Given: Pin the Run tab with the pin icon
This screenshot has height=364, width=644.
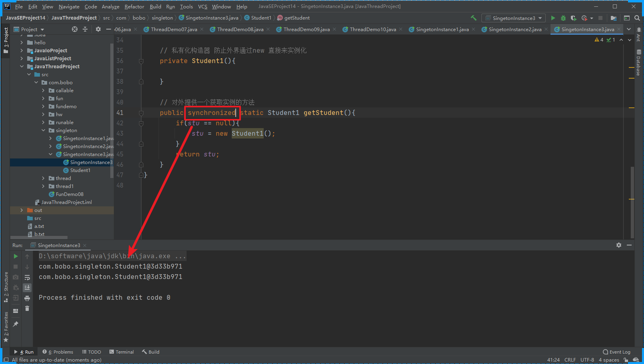Looking at the screenshot, I should [16, 324].
